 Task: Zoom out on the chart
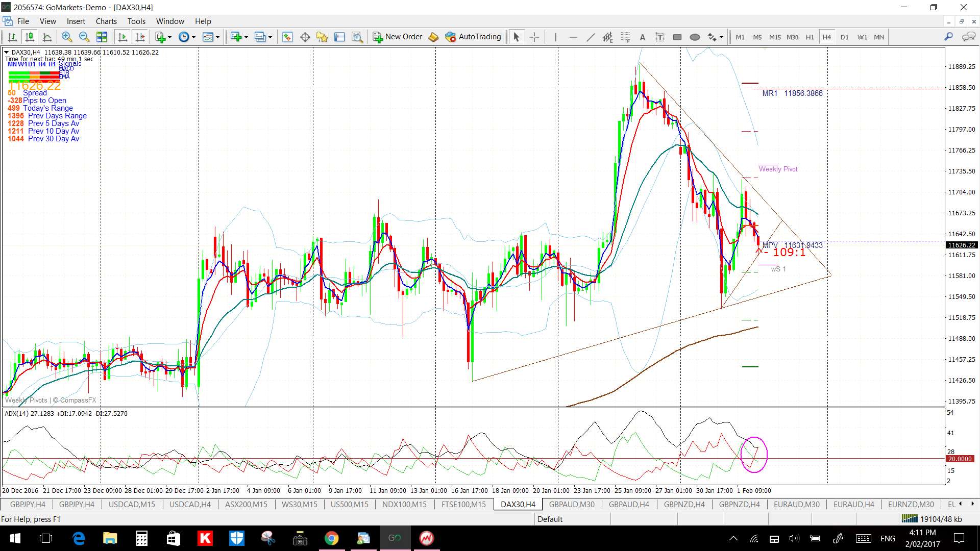84,37
